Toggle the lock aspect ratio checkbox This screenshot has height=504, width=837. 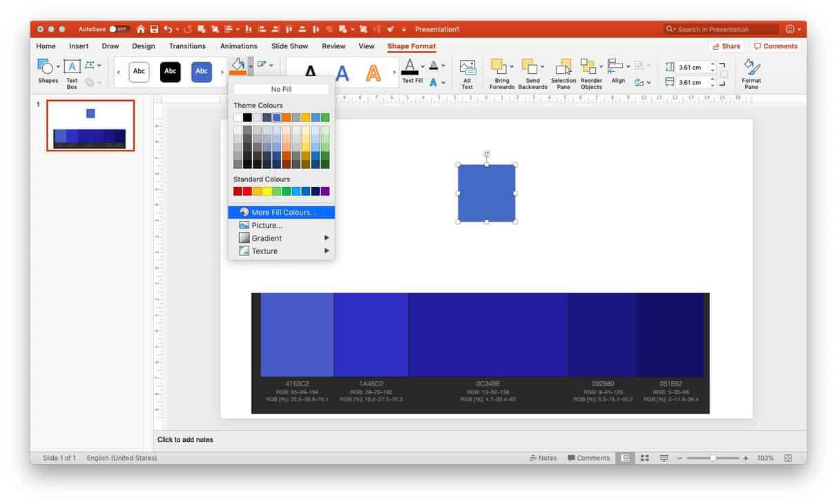[724, 75]
